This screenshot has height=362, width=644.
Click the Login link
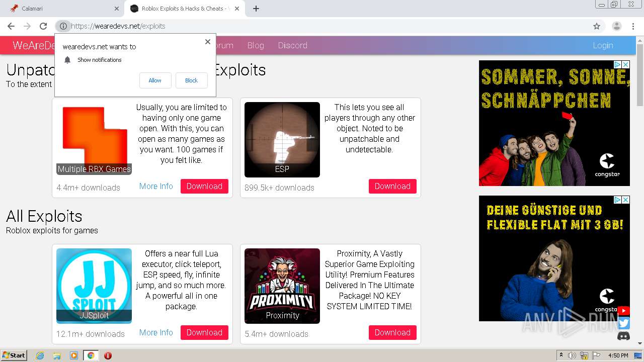click(x=603, y=45)
